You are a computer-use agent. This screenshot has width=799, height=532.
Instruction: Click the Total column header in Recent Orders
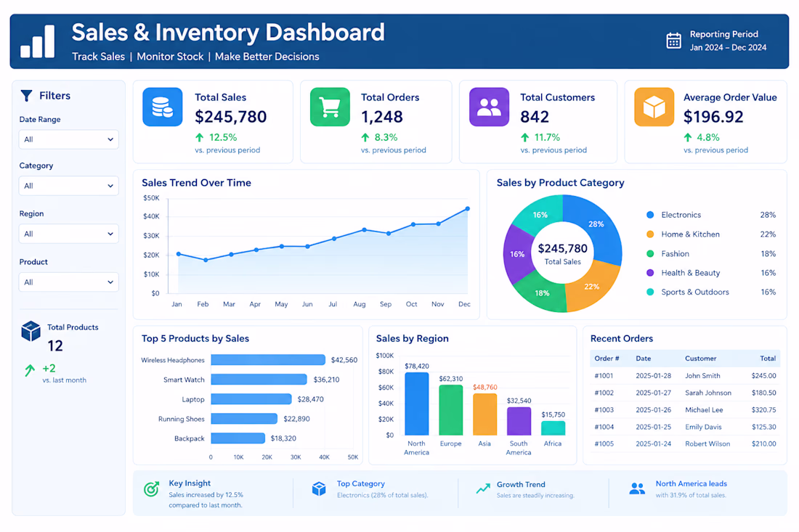(x=768, y=359)
